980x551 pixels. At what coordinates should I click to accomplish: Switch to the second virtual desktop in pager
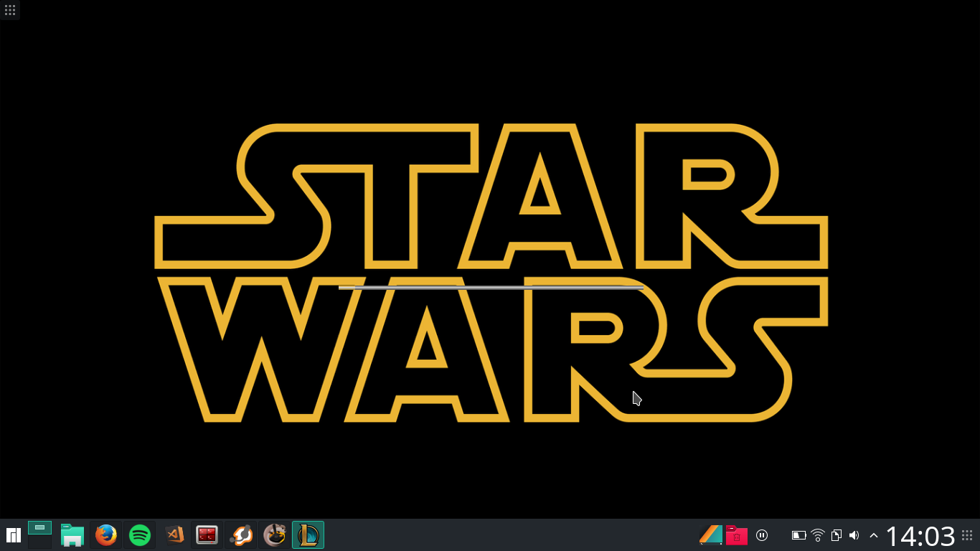39,542
